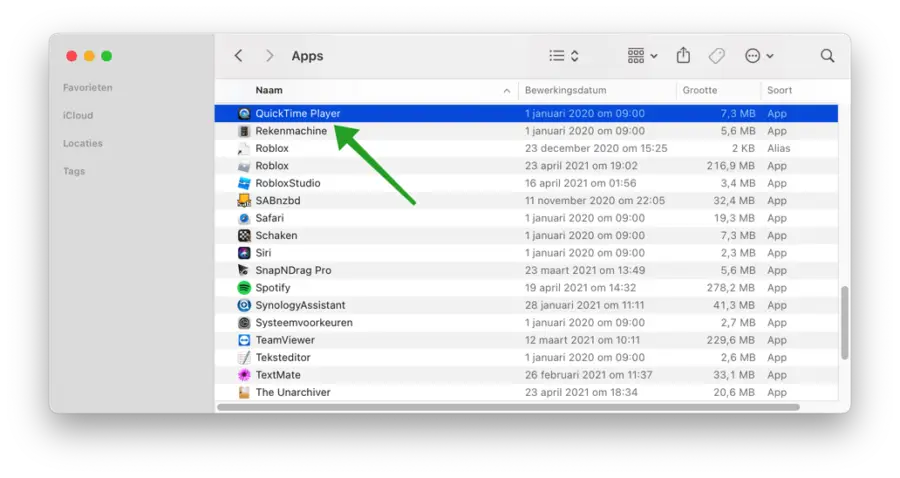Click the size 278,2 MB
Screen dimensions: 900x478
[731, 288]
